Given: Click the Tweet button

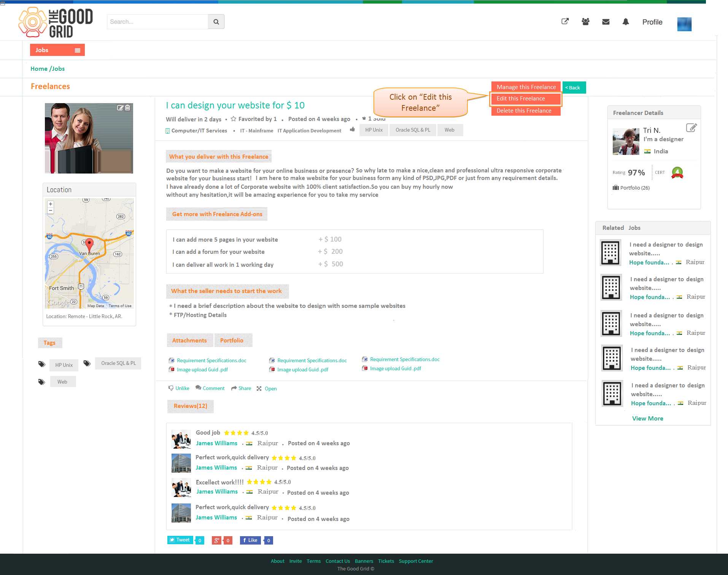Looking at the screenshot, I should (180, 540).
